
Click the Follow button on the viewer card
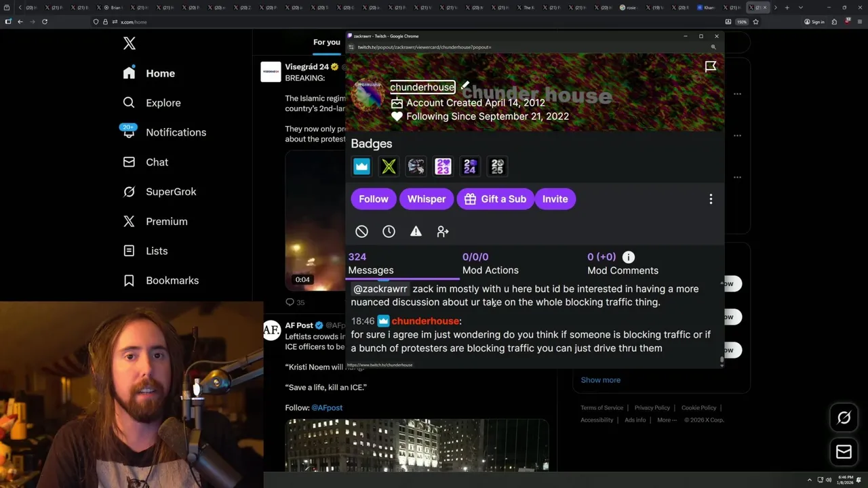[374, 199]
